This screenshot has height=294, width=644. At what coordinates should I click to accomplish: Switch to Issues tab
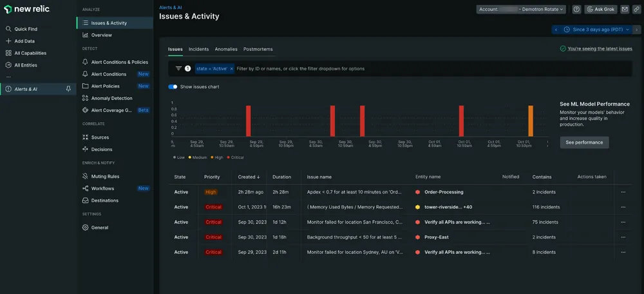pos(175,49)
